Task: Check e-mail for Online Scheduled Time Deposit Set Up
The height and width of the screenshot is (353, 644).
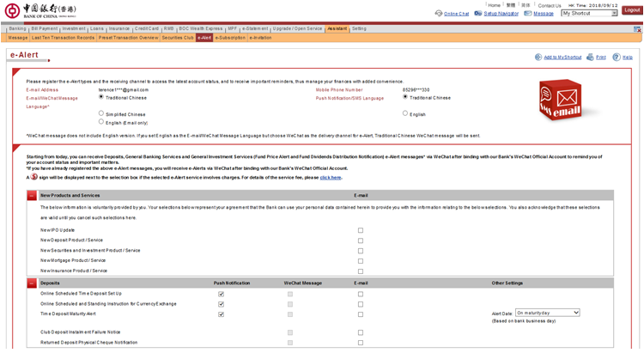Action: 361,294
